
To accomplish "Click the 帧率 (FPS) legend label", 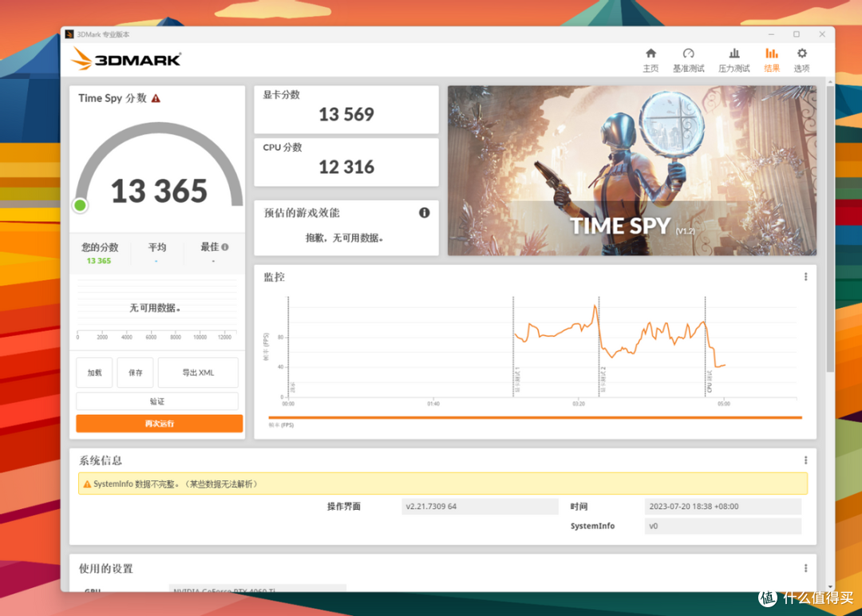I will coord(281,425).
